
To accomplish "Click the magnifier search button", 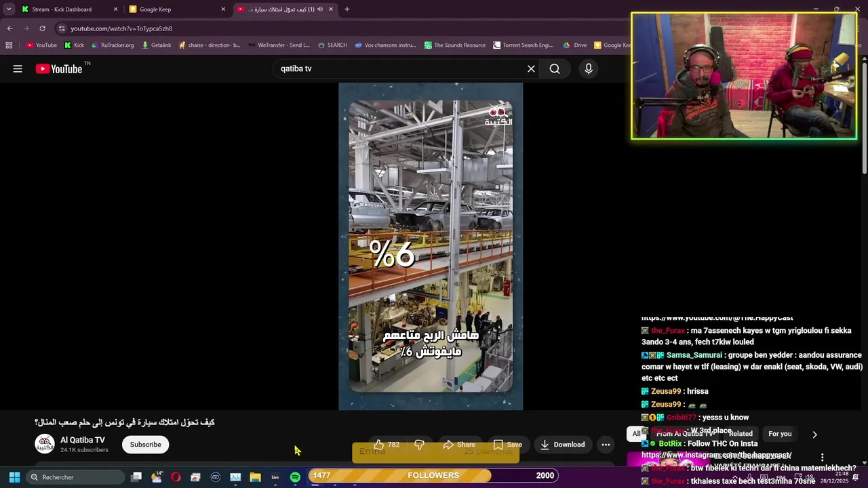I will tap(555, 68).
